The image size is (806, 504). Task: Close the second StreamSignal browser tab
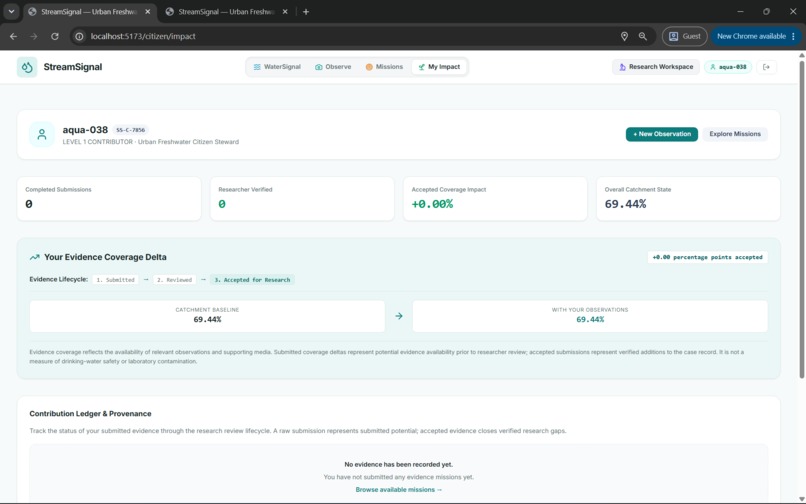[285, 11]
